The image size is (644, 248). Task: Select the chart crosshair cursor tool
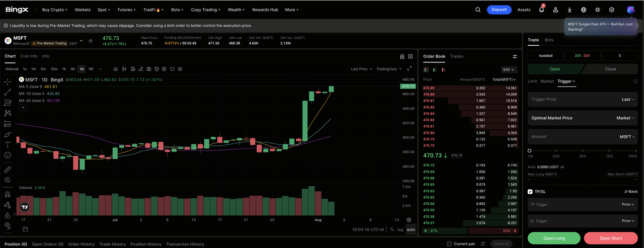(8, 81)
